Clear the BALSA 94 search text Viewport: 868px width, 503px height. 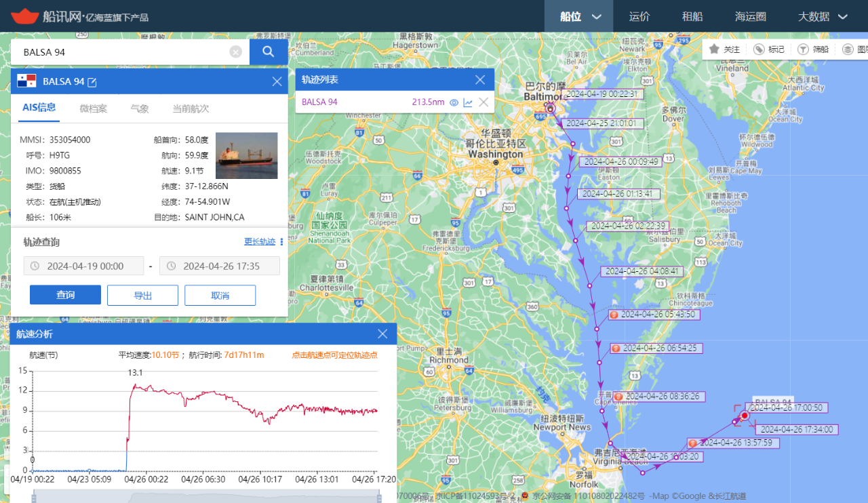point(235,52)
